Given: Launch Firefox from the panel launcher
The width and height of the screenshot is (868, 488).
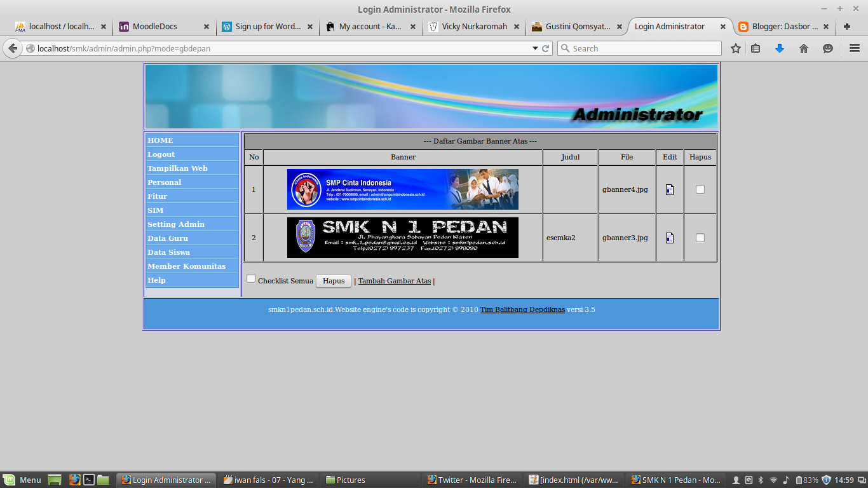Looking at the screenshot, I should click(74, 480).
